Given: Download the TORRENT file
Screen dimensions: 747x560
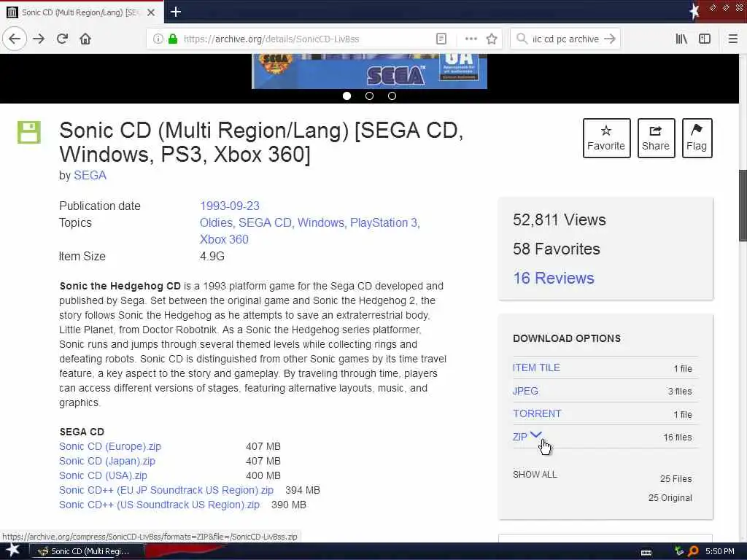Looking at the screenshot, I should coord(537,413).
